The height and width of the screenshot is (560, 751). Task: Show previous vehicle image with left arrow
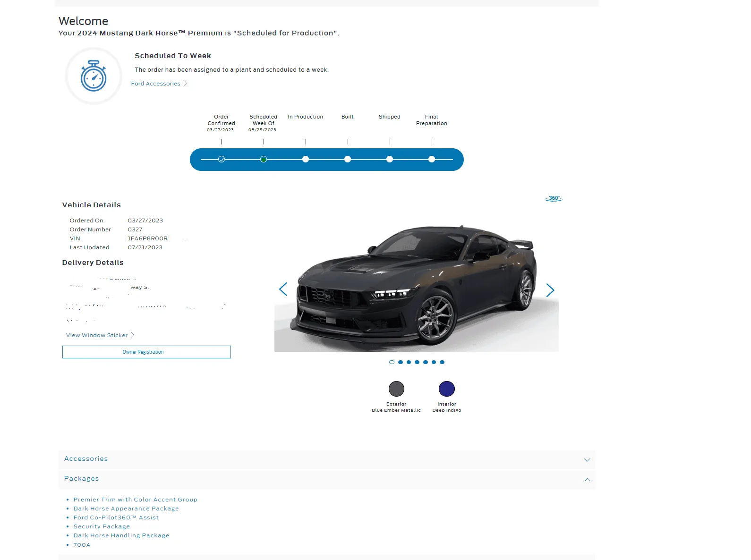click(x=283, y=289)
